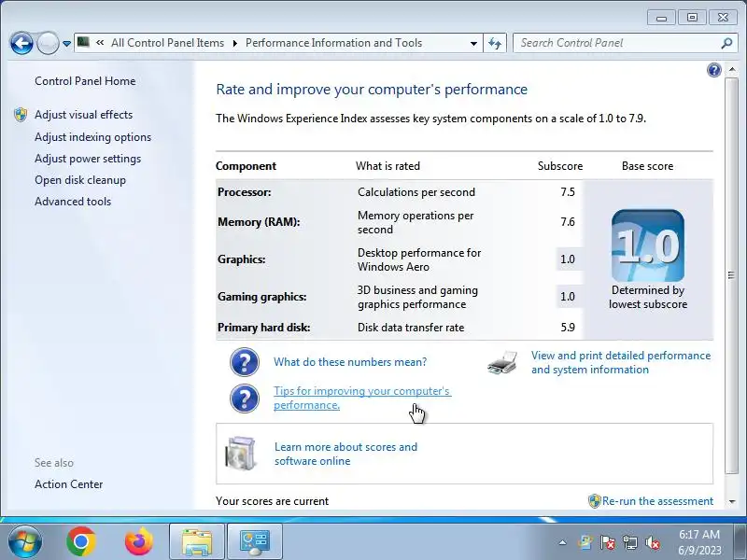The image size is (747, 560).
Task: Click the software box icon
Action: (241, 453)
